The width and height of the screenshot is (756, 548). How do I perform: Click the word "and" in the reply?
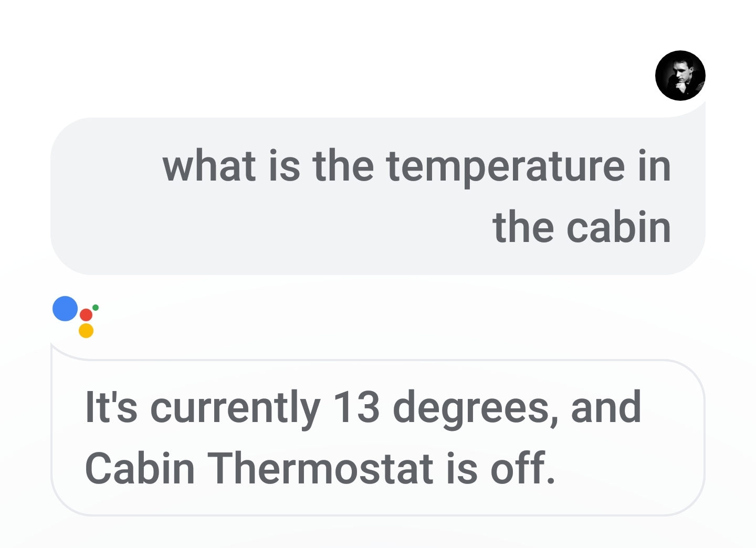click(x=606, y=407)
